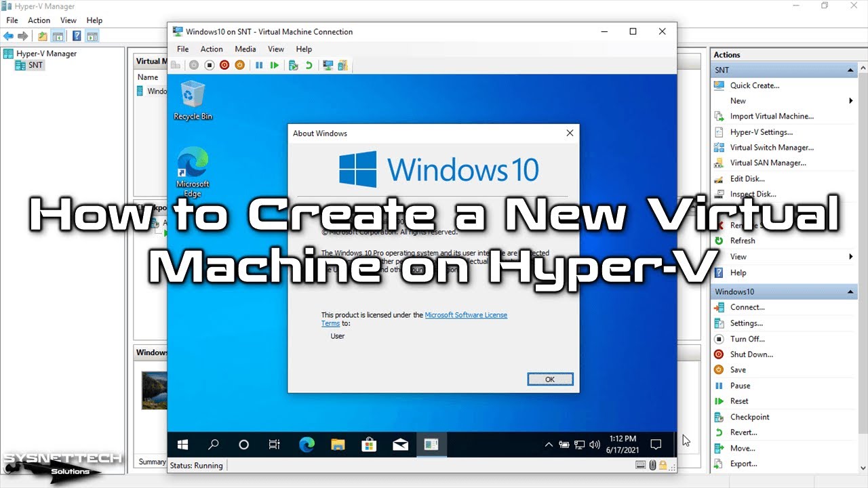The height and width of the screenshot is (488, 868).
Task: Click the orange Save icon in VM toolbar
Action: click(239, 65)
